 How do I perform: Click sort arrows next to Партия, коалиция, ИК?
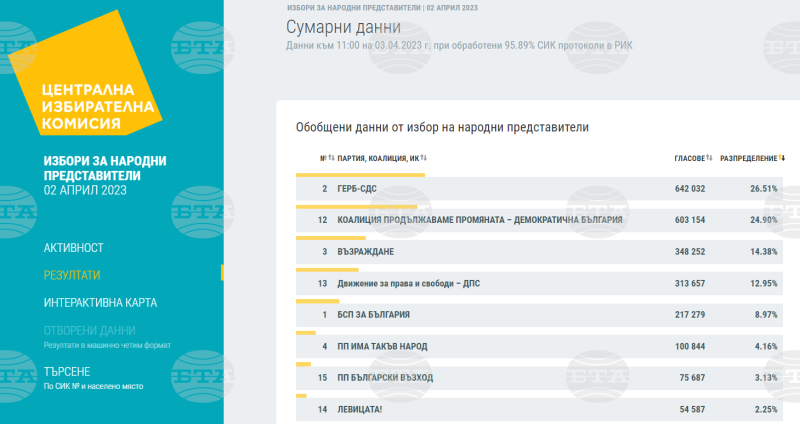coord(423,158)
